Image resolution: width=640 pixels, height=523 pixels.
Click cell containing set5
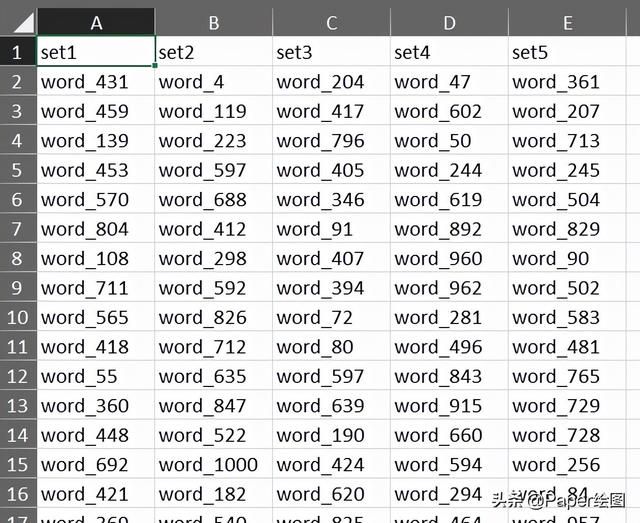(x=567, y=51)
